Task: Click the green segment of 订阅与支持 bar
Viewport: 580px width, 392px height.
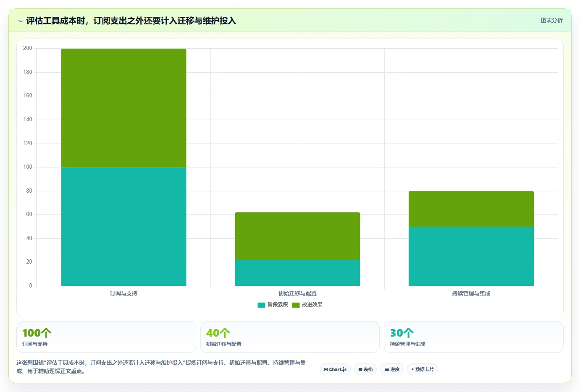Action: click(x=123, y=108)
